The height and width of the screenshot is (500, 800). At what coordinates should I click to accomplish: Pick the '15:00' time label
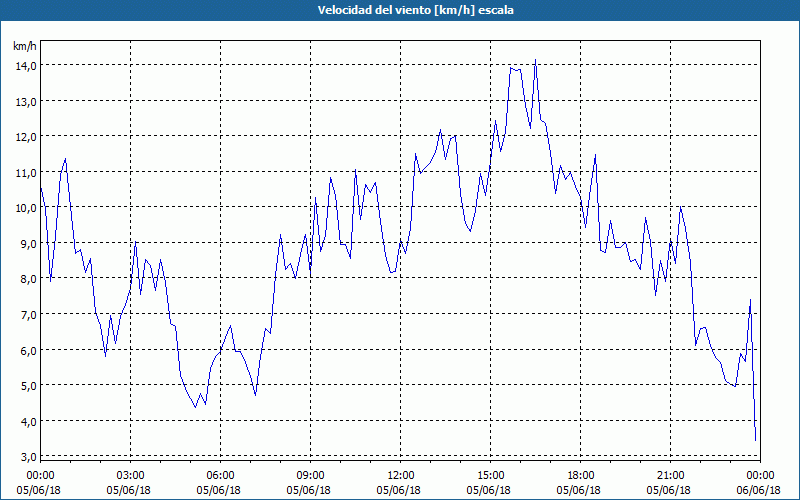coord(490,476)
